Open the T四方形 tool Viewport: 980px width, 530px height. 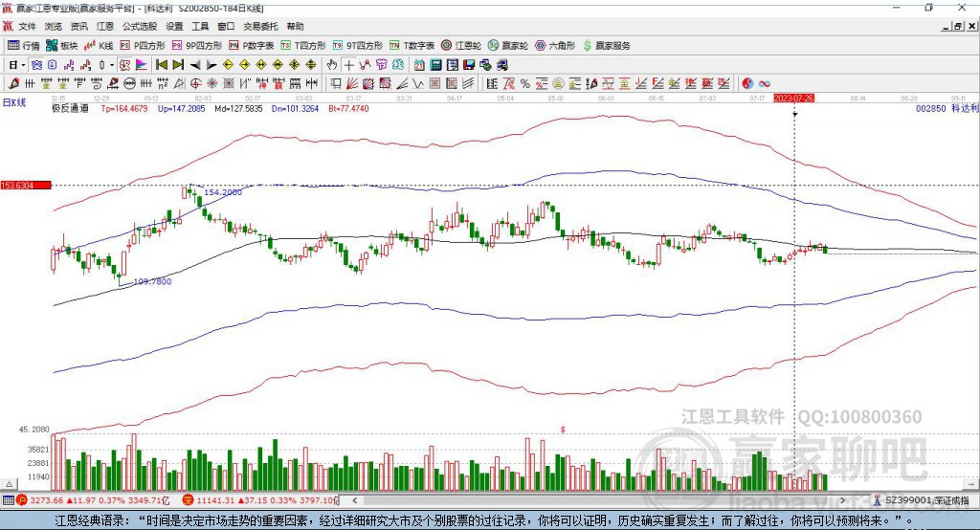(x=303, y=46)
